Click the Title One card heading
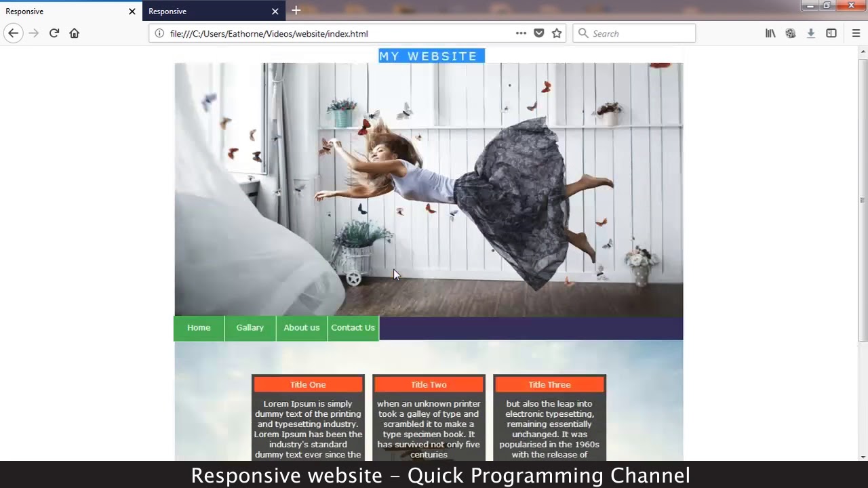This screenshot has width=868, height=488. coord(308,385)
